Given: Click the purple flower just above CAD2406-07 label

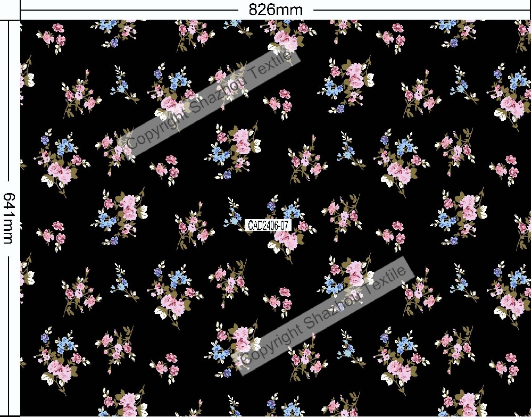Looking at the screenshot, I should tap(272, 205).
